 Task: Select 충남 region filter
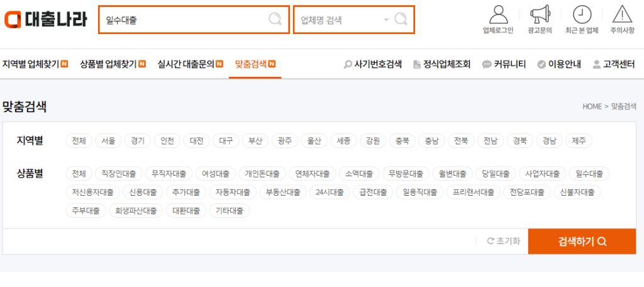click(x=431, y=141)
